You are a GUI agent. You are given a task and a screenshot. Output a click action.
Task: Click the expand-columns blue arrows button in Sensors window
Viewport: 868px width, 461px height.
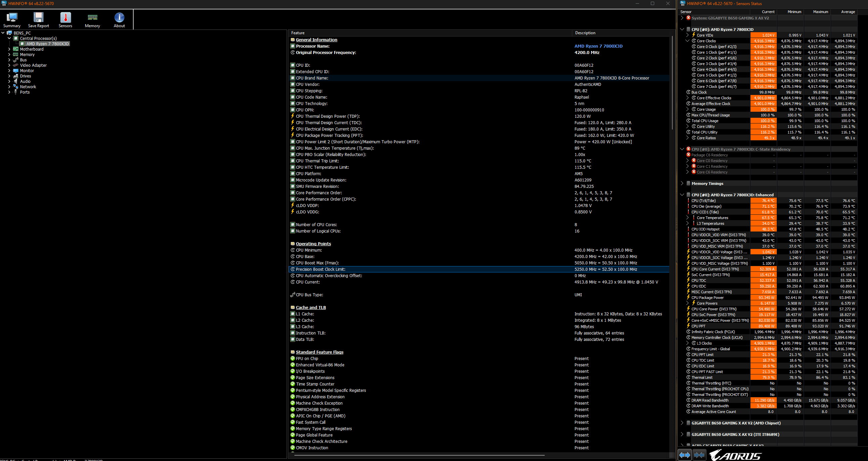coord(685,455)
